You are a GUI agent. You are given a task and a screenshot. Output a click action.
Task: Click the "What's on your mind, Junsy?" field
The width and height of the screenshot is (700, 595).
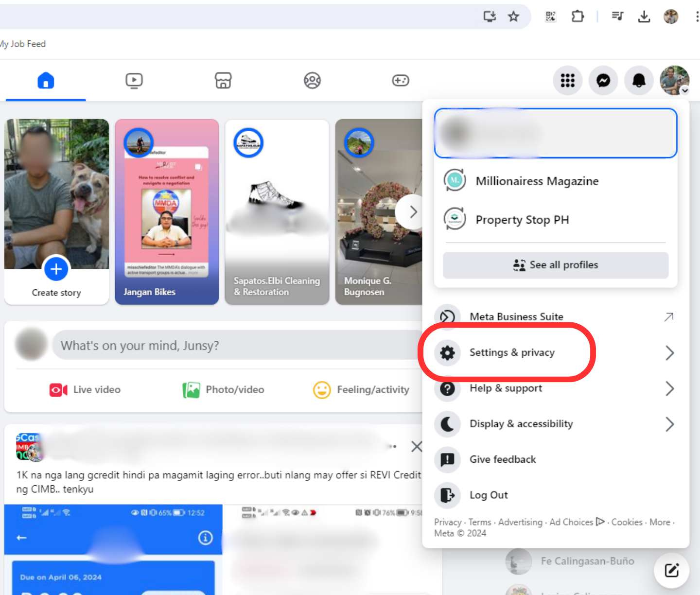(x=238, y=345)
